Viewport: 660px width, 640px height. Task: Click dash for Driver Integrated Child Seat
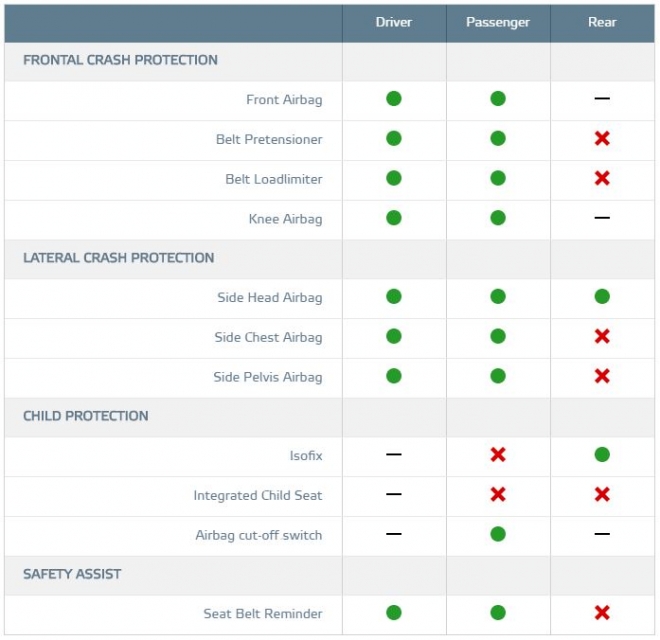tap(394, 495)
